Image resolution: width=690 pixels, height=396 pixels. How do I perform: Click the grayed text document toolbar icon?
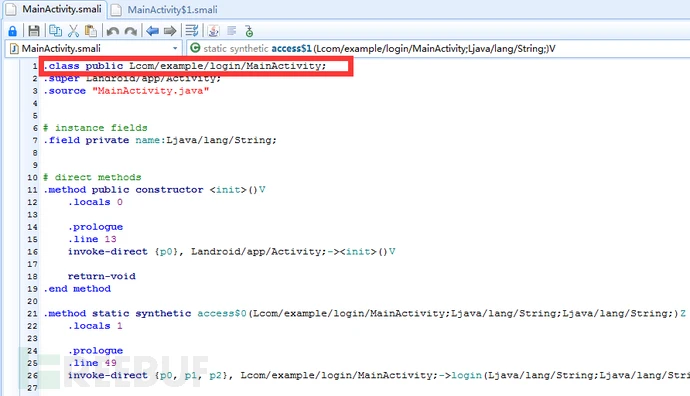point(231,31)
